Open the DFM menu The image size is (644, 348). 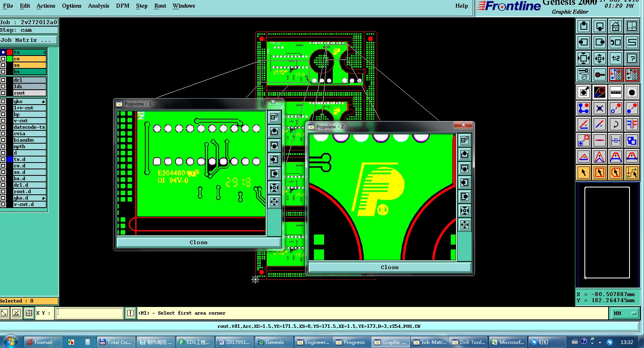pyautogui.click(x=123, y=6)
